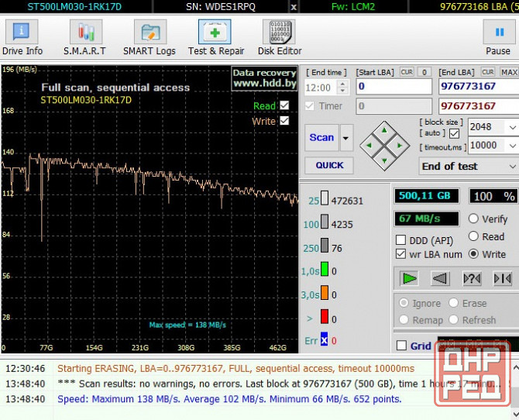Screen dimensions: 519x420
Task: Toggle block size auto checkbox
Action: (455, 134)
